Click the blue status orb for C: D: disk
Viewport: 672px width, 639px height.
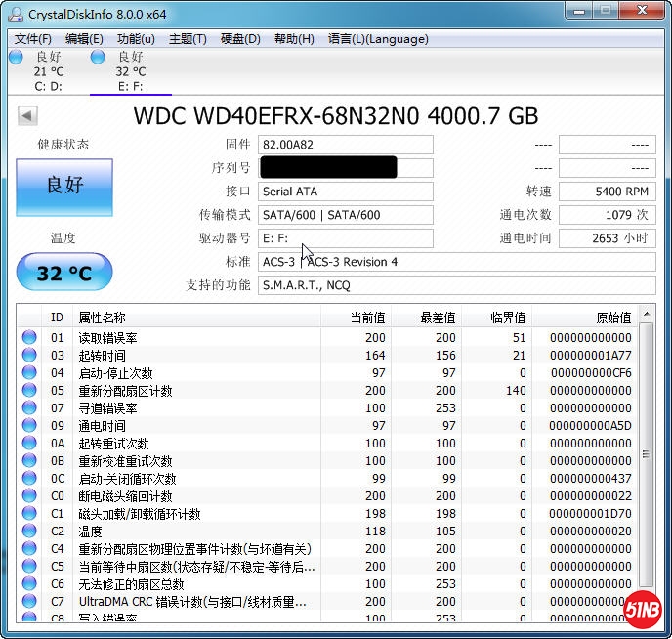click(16, 58)
